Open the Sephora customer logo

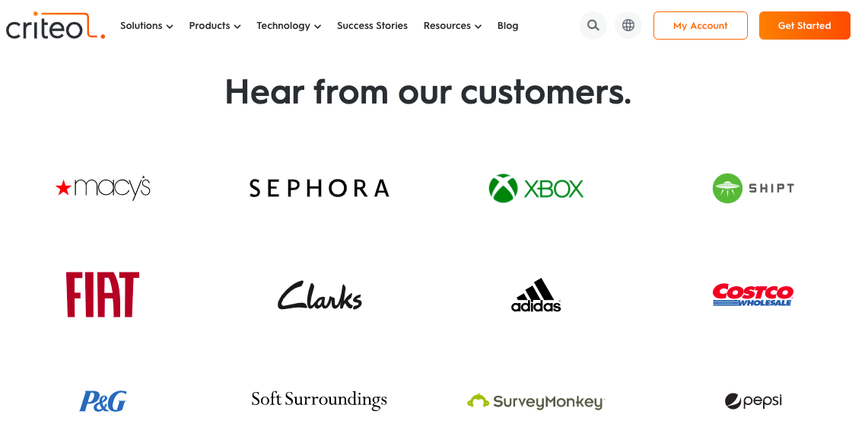(320, 189)
